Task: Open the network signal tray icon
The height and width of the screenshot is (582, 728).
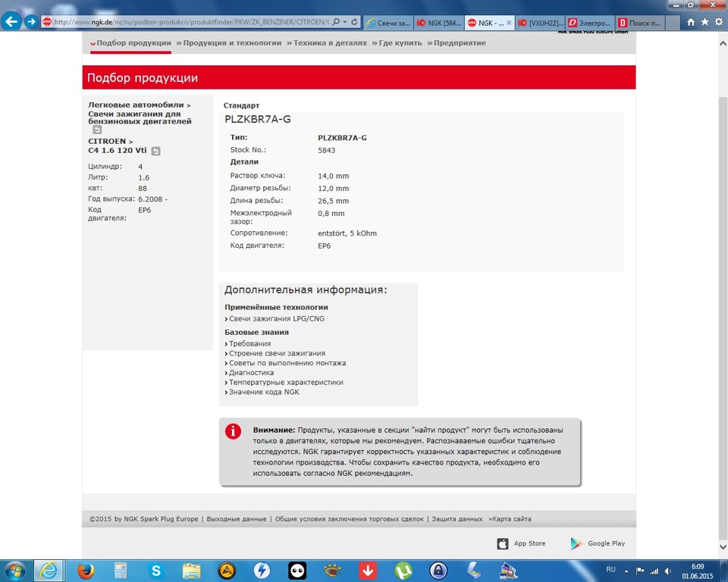Action: tap(654, 571)
